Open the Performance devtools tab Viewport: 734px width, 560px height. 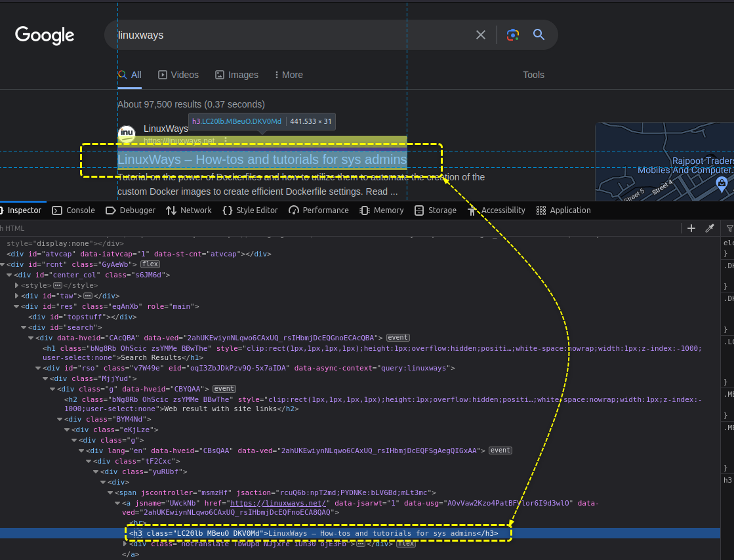(319, 210)
